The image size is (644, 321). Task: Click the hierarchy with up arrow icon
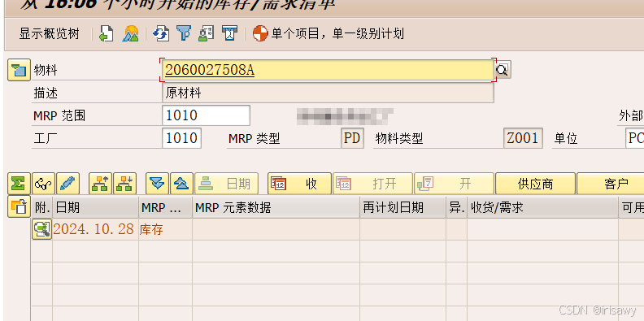(x=100, y=184)
